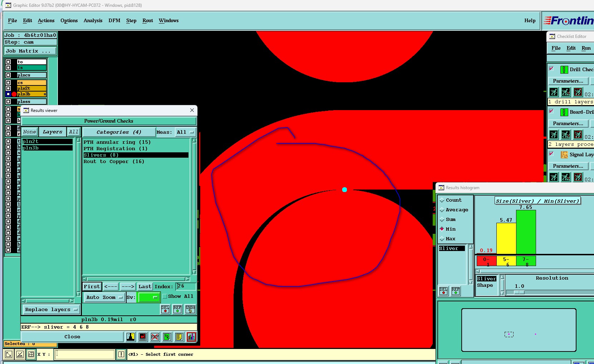
Task: Click REF icon in Results viewer
Action: coord(177,309)
